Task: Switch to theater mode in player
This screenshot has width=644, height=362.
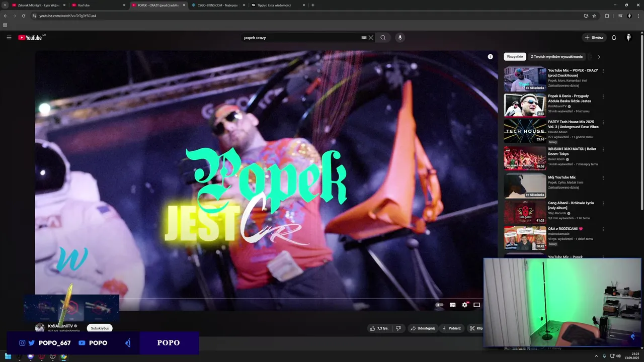Action: pos(476,305)
